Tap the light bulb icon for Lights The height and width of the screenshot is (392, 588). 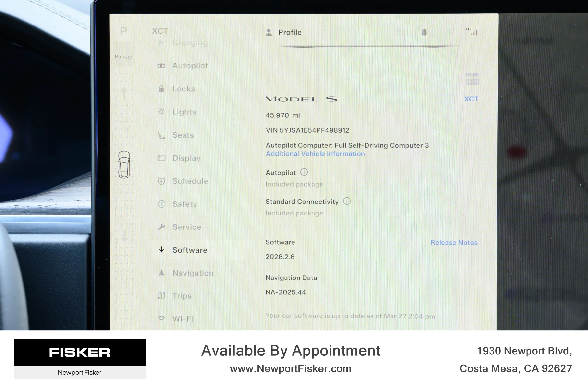(161, 112)
